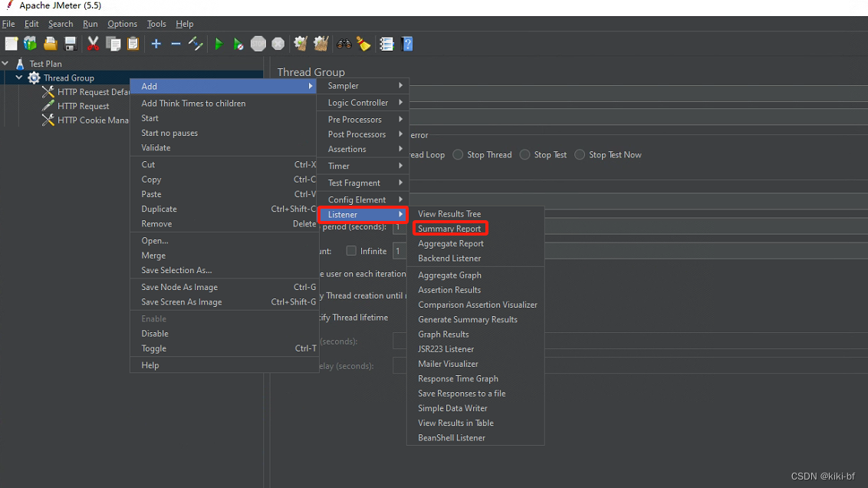Click the Clear results broom icon
The image size is (868, 488).
tap(301, 44)
